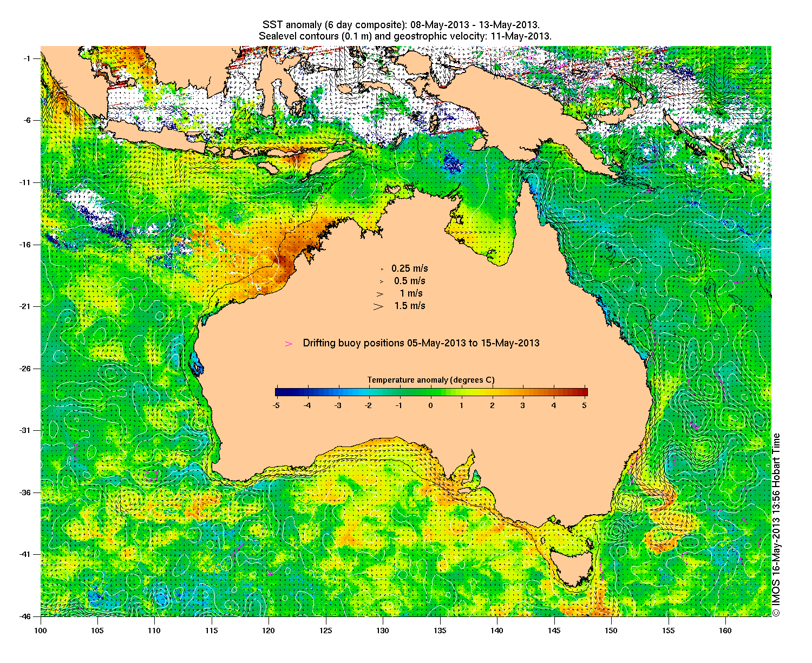Click the colorbar tick label '4'
This screenshot has height=663, width=812.
(x=554, y=405)
